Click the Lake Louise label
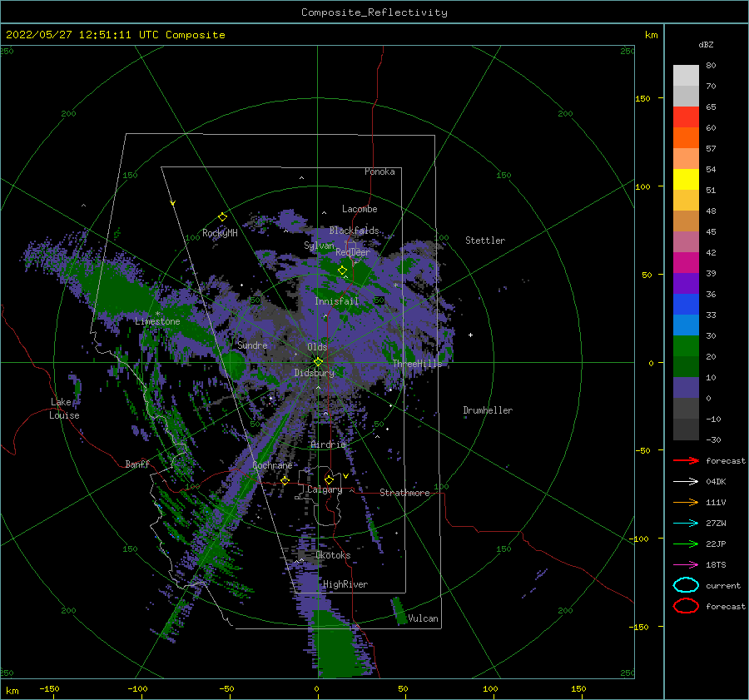This screenshot has width=749, height=700. point(64,409)
